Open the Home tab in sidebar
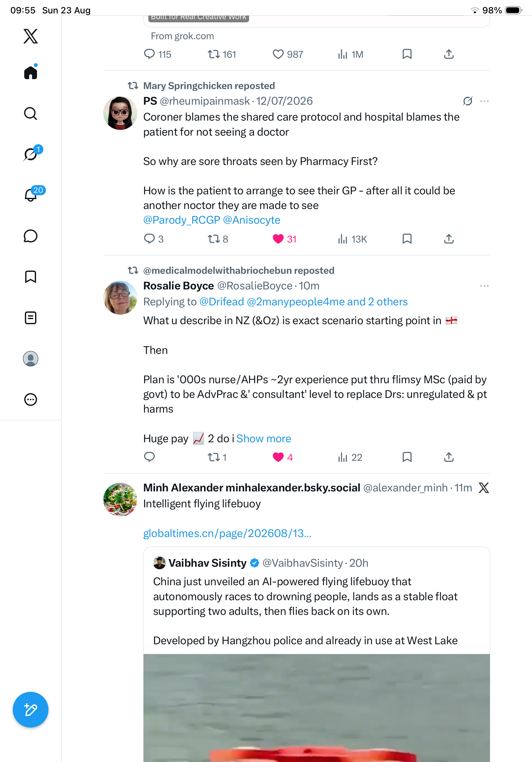Image resolution: width=532 pixels, height=762 pixels. point(31,72)
